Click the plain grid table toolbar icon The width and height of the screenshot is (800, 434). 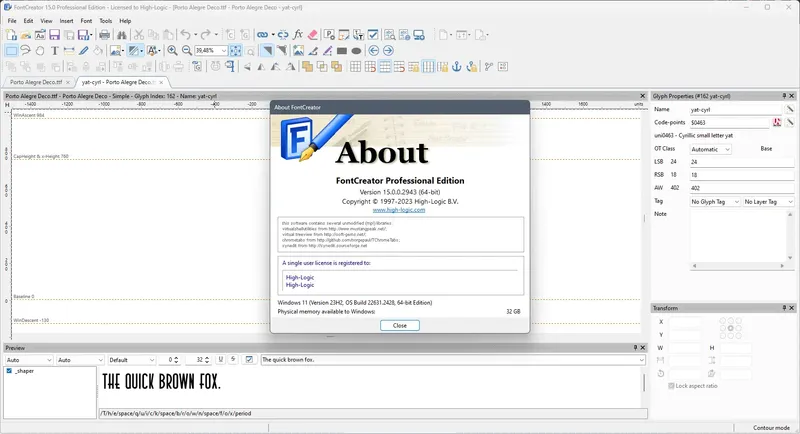point(356,66)
